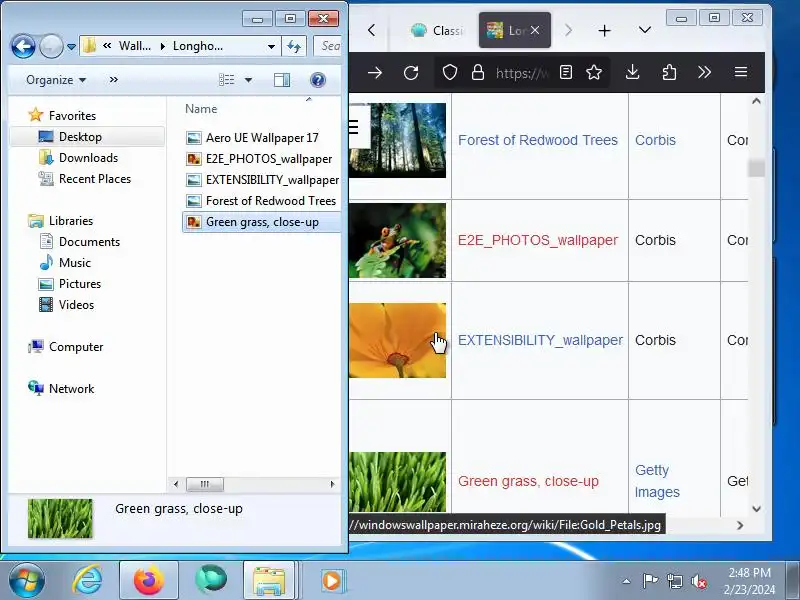Go back with Explorer's blue Back arrow
The width and height of the screenshot is (800, 600).
23,46
